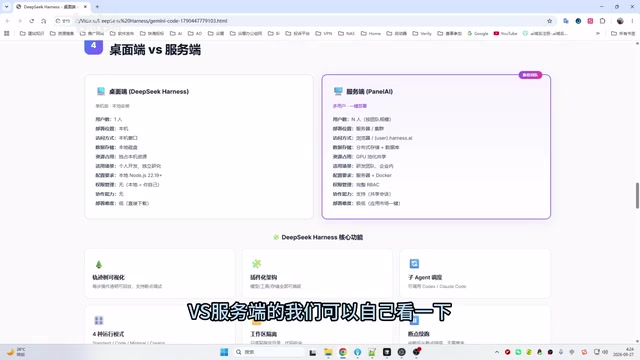Click the number 4 section badge
Viewport: 640px width, 360px height.
pos(93,46)
